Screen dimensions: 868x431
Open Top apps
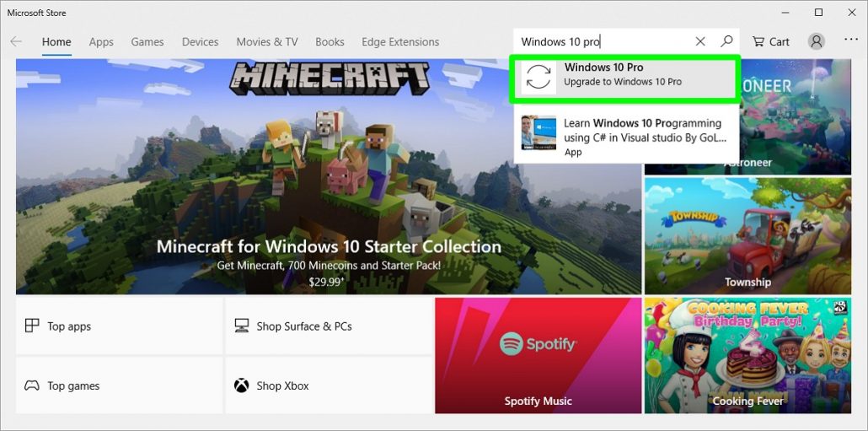tap(119, 326)
